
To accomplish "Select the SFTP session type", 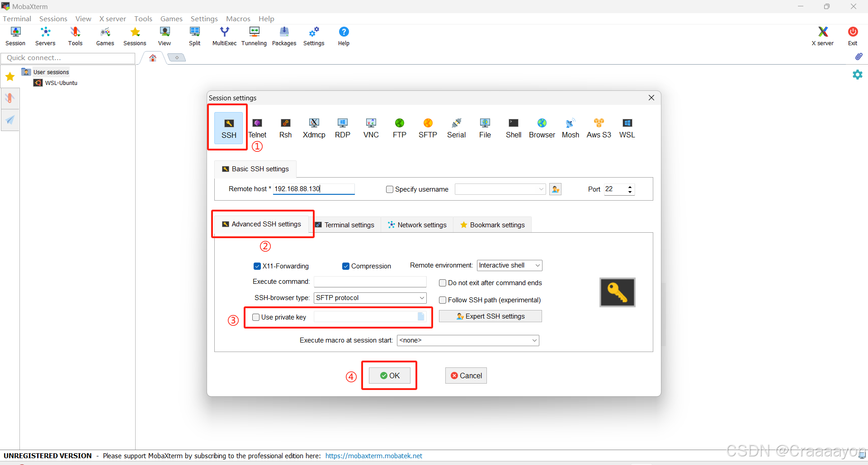I will click(428, 128).
